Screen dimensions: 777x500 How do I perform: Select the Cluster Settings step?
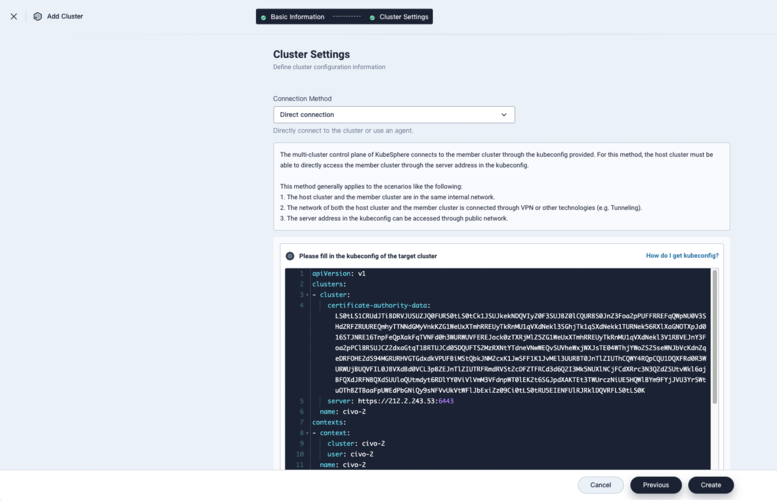[x=399, y=17]
